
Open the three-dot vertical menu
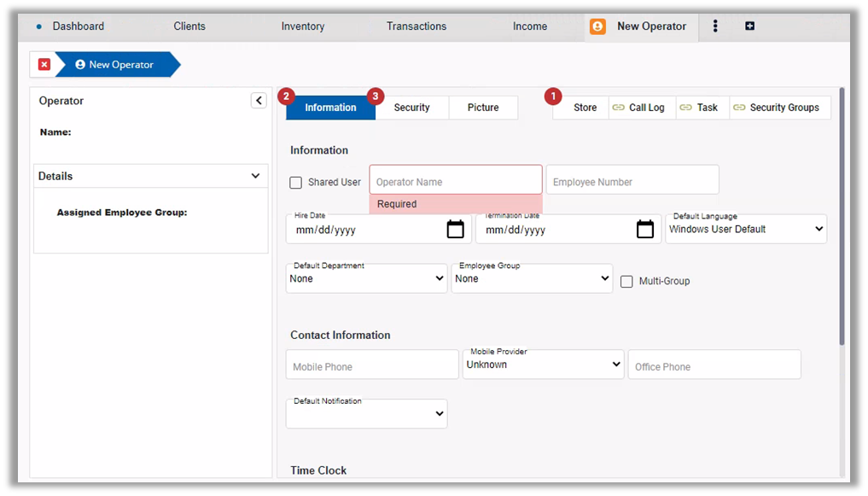click(715, 26)
